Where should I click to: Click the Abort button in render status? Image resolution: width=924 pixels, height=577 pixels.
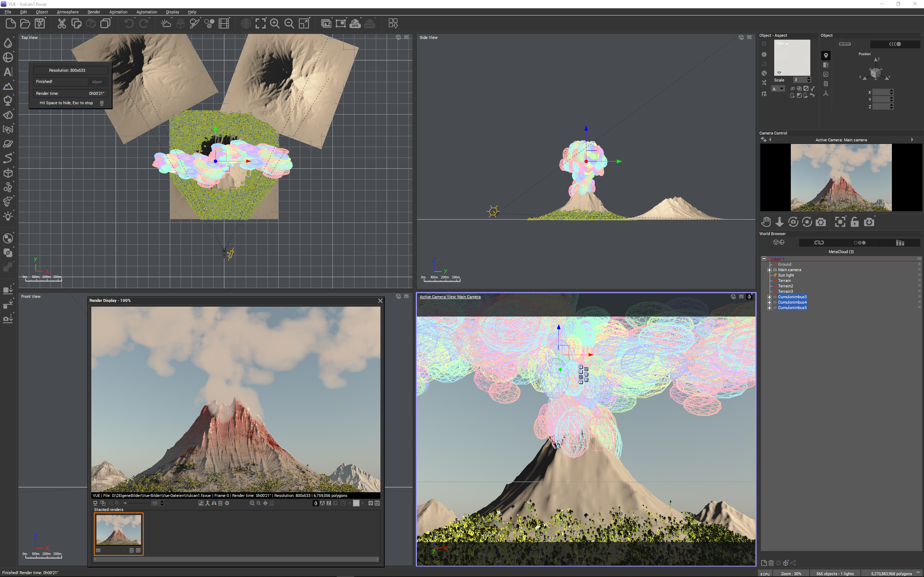(97, 82)
